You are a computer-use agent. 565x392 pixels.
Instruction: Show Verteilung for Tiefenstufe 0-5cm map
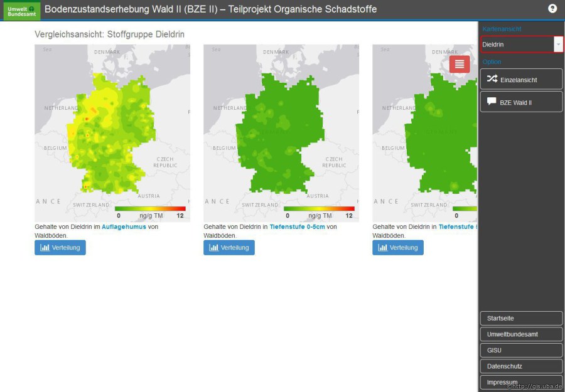click(x=229, y=248)
